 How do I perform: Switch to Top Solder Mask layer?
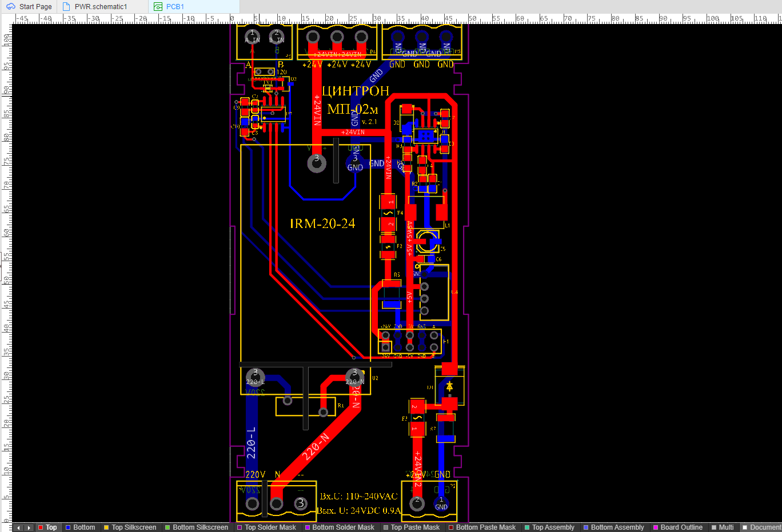coord(267,527)
